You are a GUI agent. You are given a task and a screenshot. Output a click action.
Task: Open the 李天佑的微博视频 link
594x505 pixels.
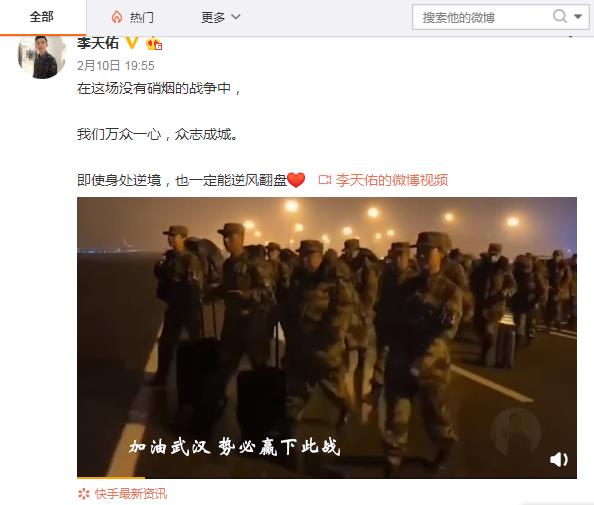[392, 180]
